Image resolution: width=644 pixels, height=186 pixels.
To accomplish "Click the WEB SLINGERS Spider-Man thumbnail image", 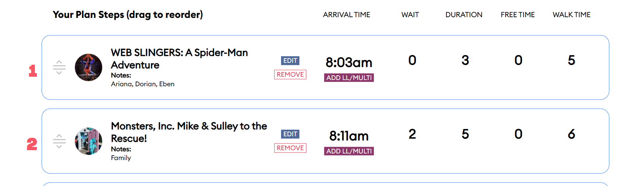I will 88,68.
